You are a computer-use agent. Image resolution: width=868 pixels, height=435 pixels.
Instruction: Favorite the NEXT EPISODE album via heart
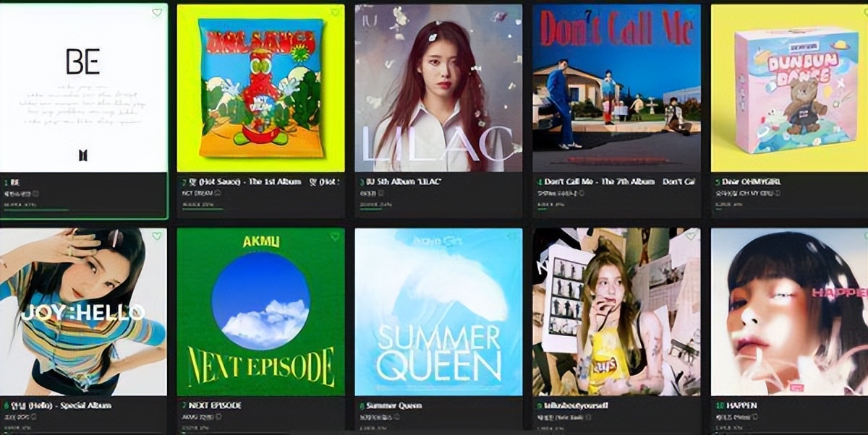(335, 236)
